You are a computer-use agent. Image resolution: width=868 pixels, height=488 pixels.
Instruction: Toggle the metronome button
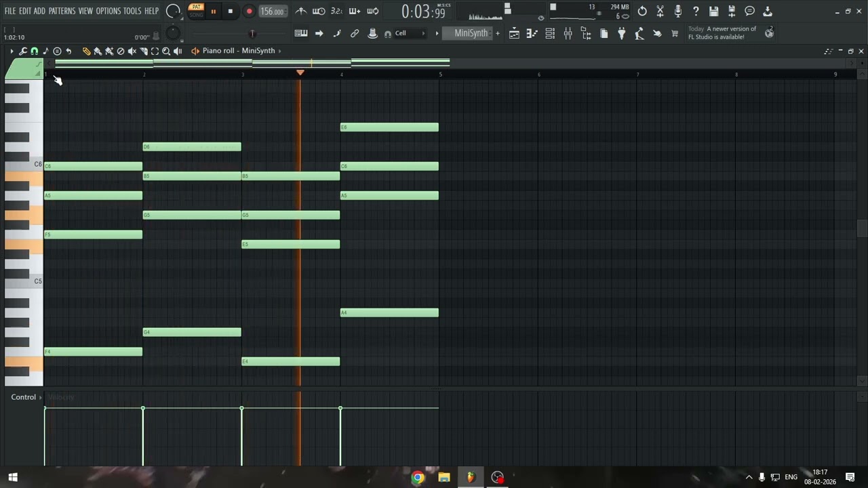click(301, 11)
